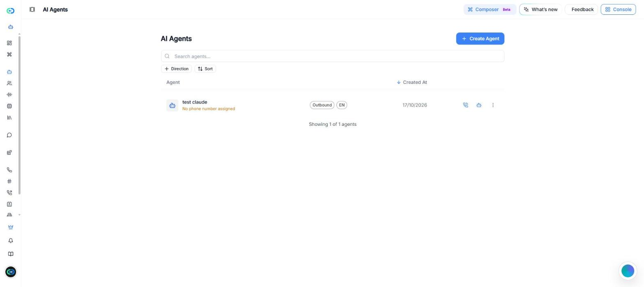The width and height of the screenshot is (644, 287).
Task: Click the Outbound tag
Action: [322, 105]
